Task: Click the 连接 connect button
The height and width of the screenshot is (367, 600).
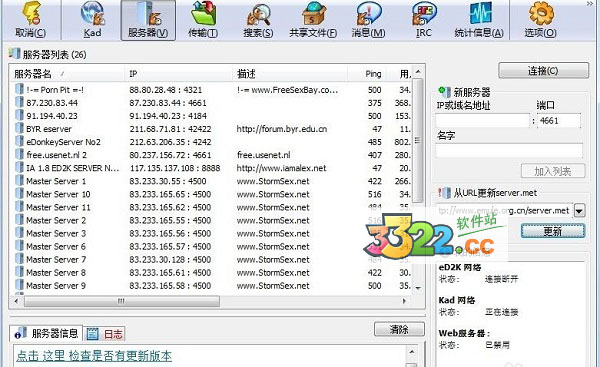Action: coord(543,71)
